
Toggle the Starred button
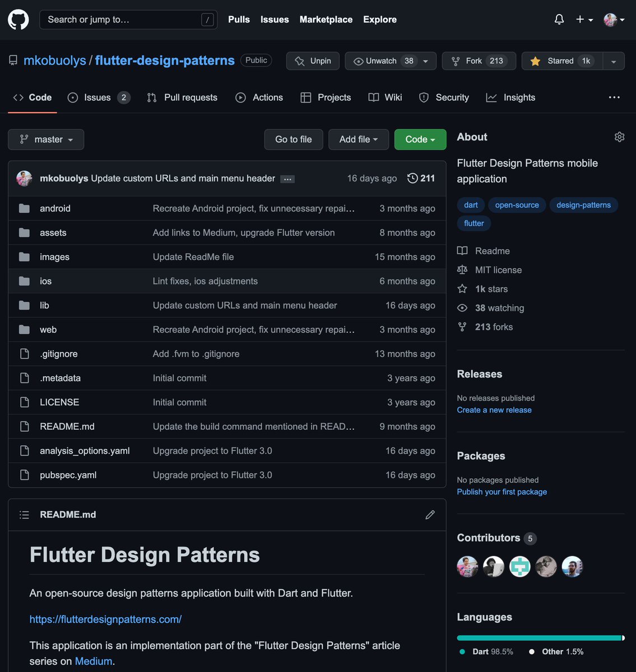(562, 61)
